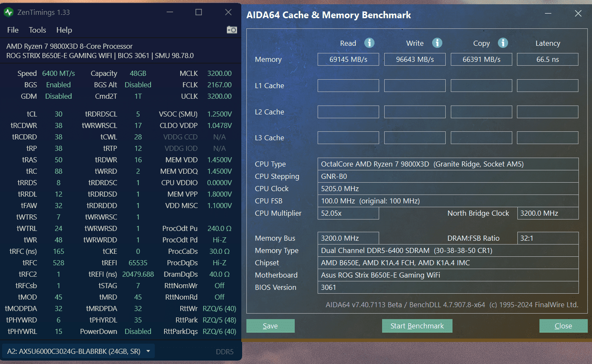
Task: Click the Cmd2T 1T value
Action: pos(138,96)
